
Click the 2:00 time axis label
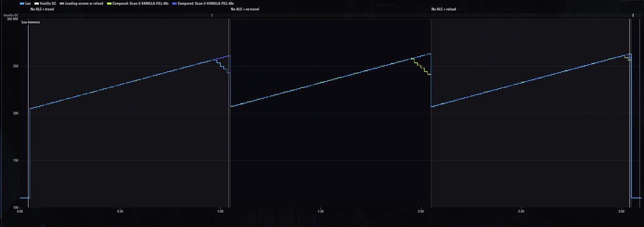(421, 211)
